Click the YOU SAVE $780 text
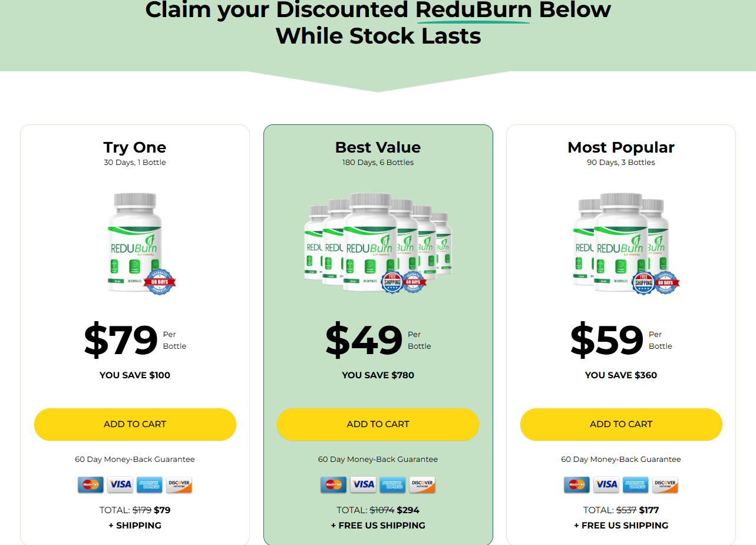The width and height of the screenshot is (756, 545). (378, 375)
